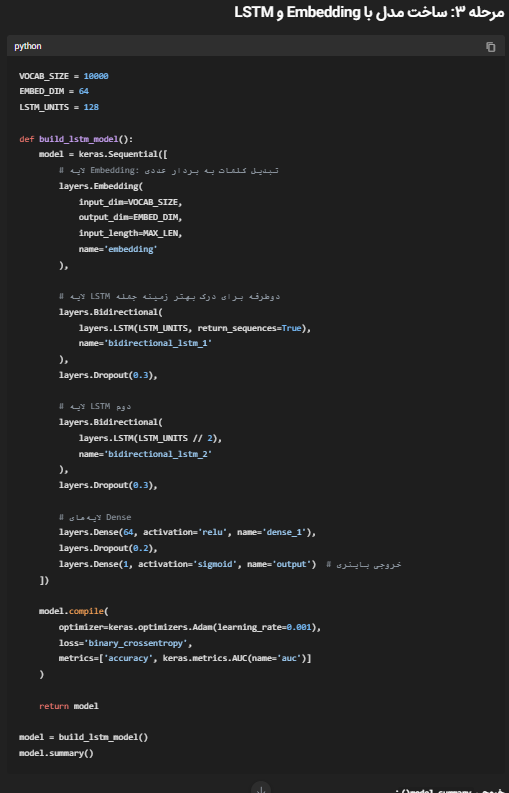Click the model.summary() line in code
Image resolution: width=509 pixels, height=793 pixels.
56,753
